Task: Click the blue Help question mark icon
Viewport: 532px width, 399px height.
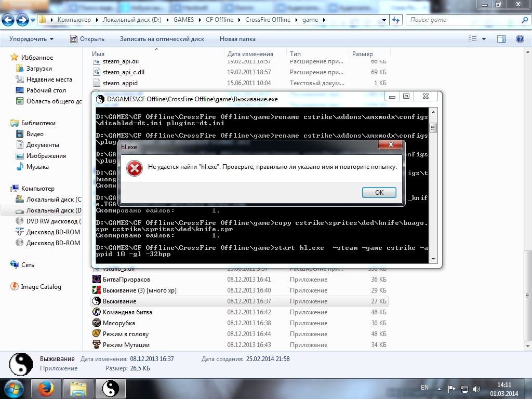Action: coord(520,39)
